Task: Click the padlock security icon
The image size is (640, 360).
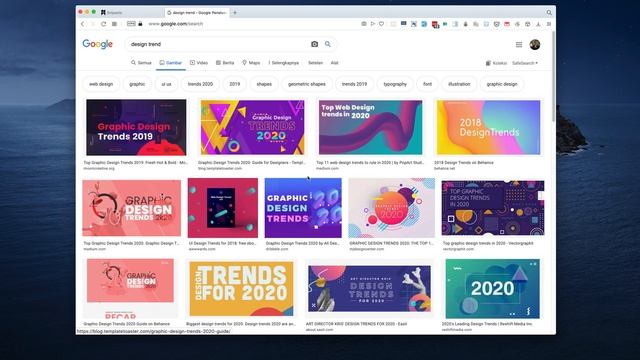Action: point(140,24)
